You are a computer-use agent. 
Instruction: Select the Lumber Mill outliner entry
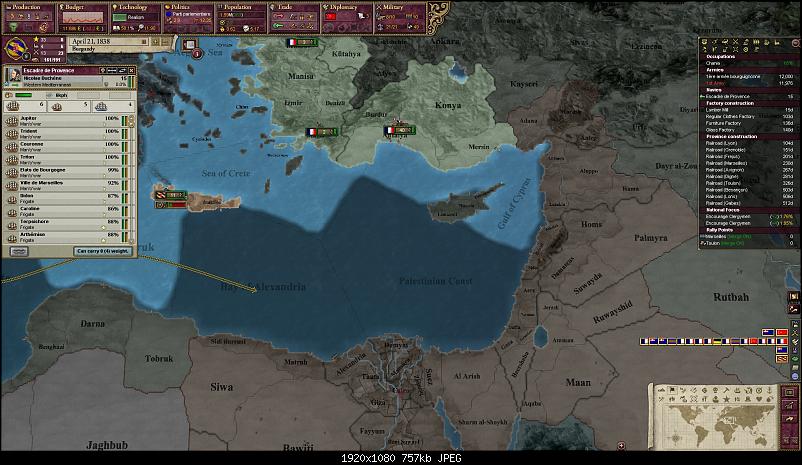pos(749,110)
